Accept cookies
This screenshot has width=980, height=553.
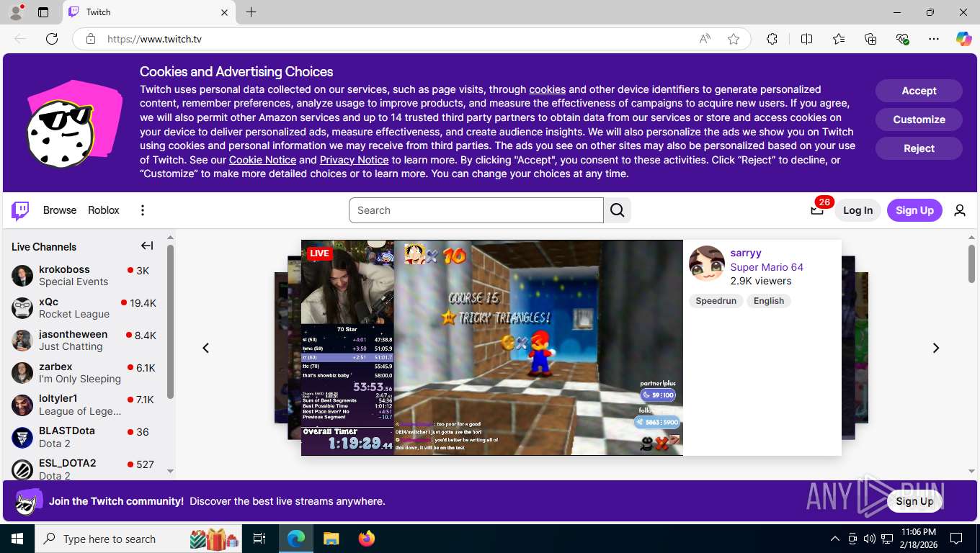(919, 91)
